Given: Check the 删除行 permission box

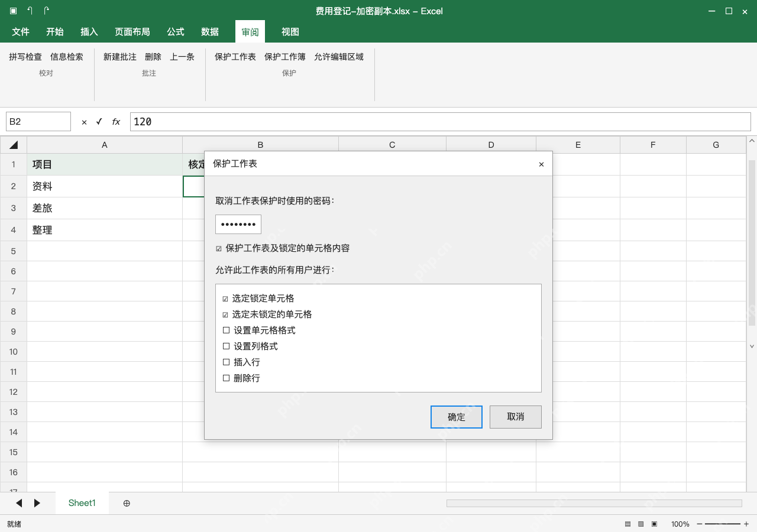Looking at the screenshot, I should point(226,378).
